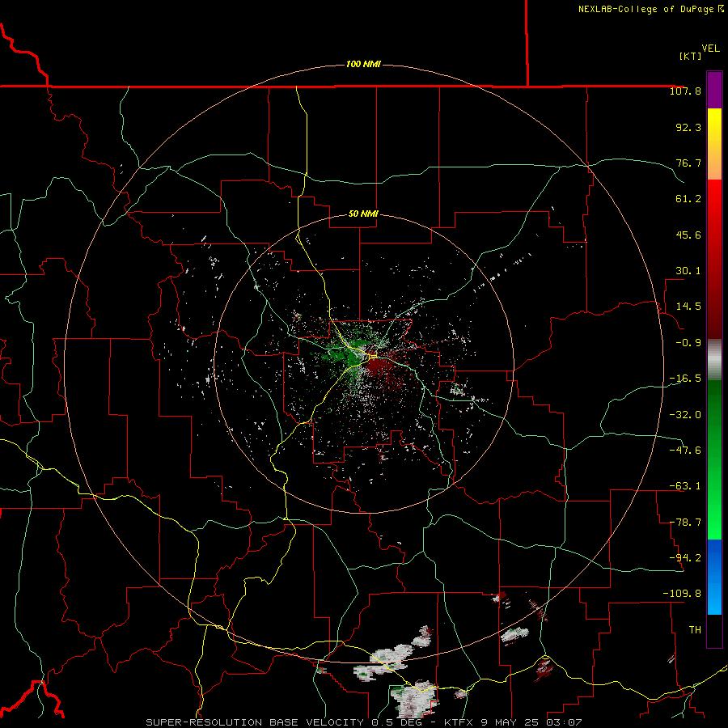Click the -0.9 legend value

pyautogui.click(x=688, y=343)
